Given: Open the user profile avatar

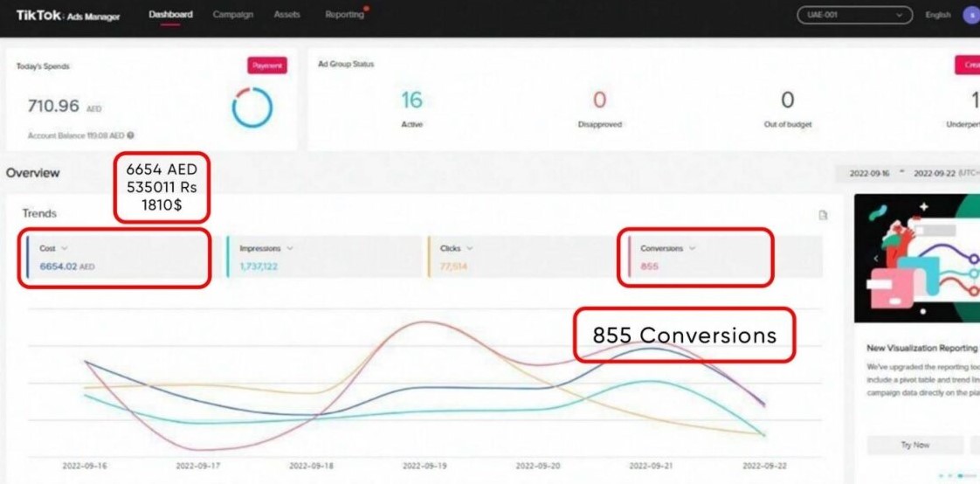Looking at the screenshot, I should [970, 16].
